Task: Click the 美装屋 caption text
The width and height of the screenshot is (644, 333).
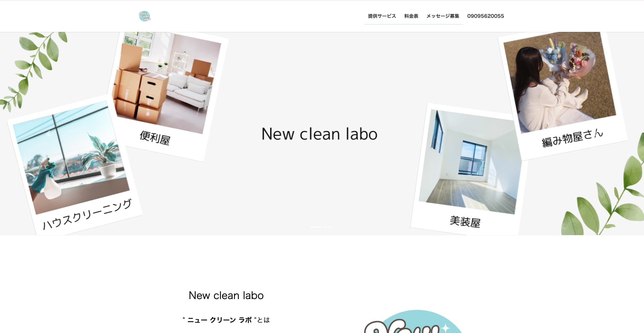Action: pos(465,222)
